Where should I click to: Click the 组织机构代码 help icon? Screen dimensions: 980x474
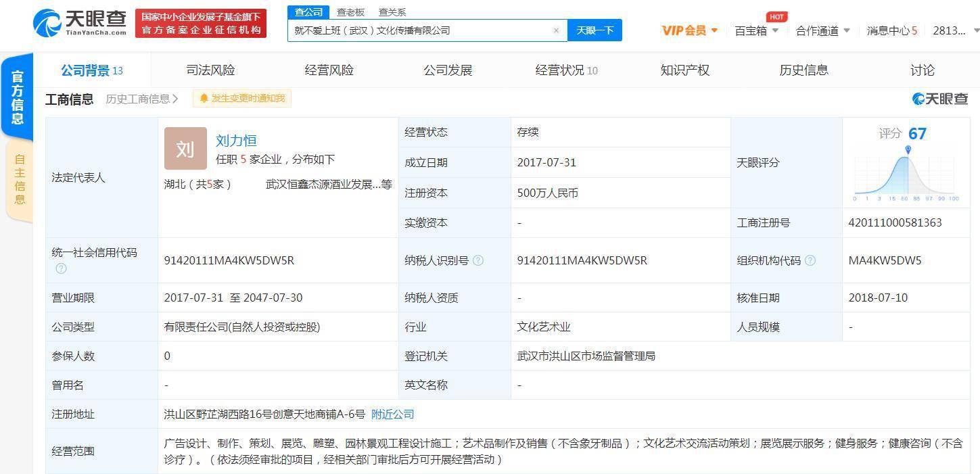pyautogui.click(x=810, y=260)
